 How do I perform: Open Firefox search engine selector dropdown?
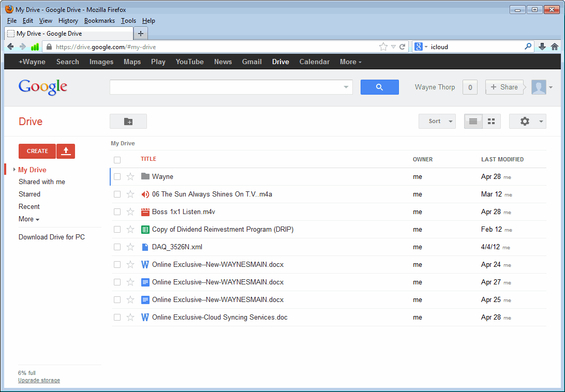coord(426,47)
